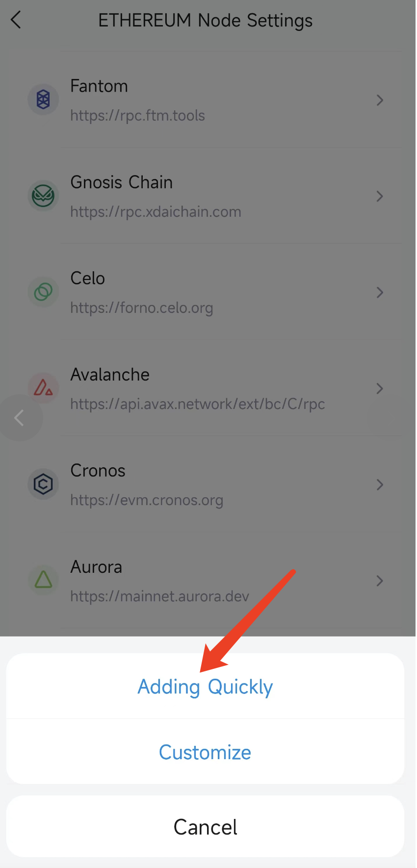The width and height of the screenshot is (417, 868).
Task: Select the Avalanche red logo icon
Action: click(43, 388)
